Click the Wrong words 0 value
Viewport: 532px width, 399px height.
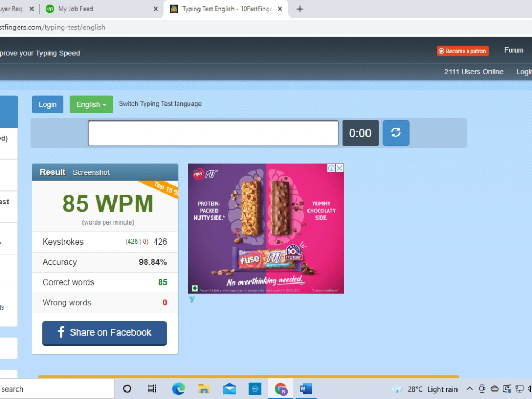(164, 302)
